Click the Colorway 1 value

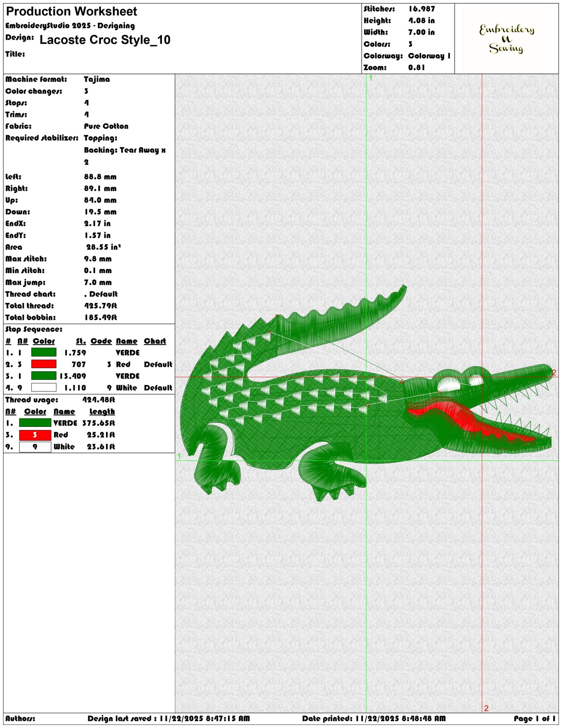click(429, 56)
